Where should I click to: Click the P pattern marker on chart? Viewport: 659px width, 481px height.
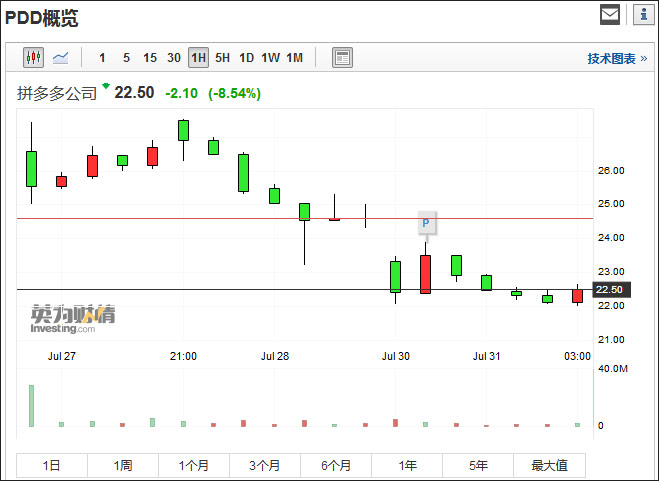pyautogui.click(x=426, y=223)
